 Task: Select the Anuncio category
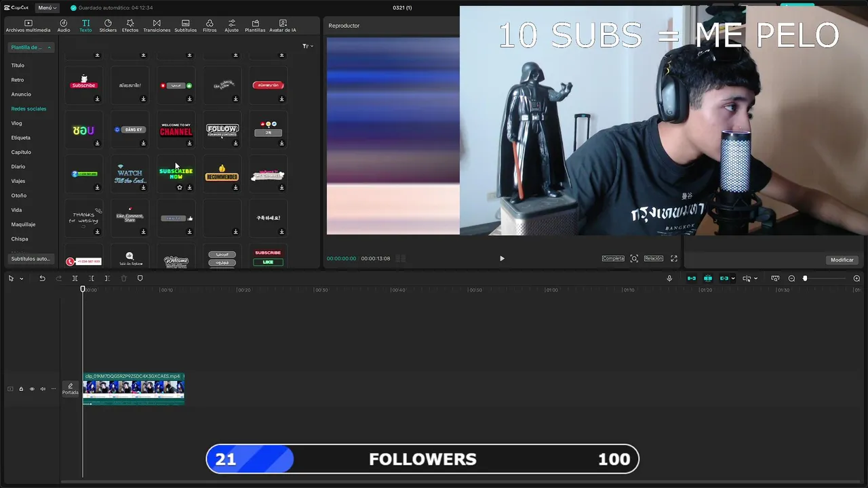click(x=21, y=94)
